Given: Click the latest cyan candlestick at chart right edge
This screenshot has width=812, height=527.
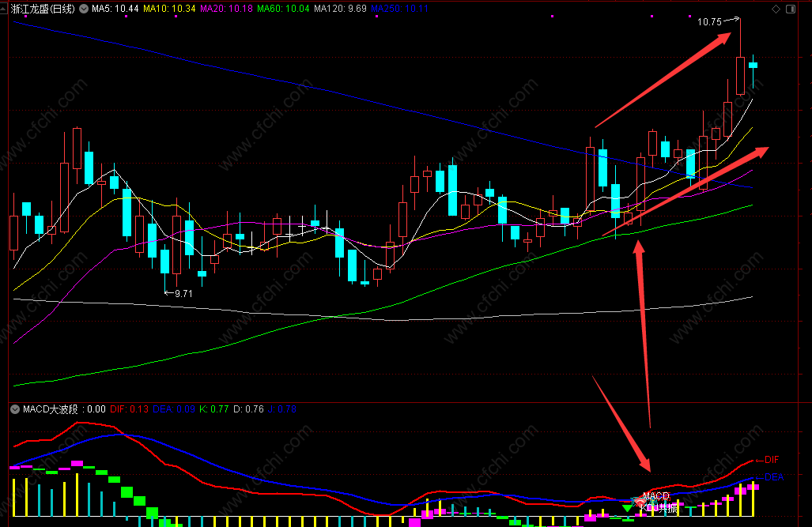Looking at the screenshot, I should 753,66.
